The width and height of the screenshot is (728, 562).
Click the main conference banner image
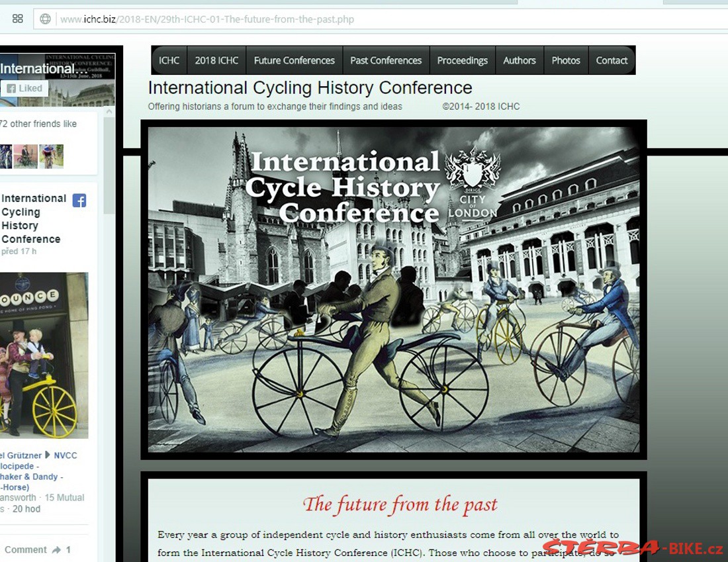click(394, 290)
